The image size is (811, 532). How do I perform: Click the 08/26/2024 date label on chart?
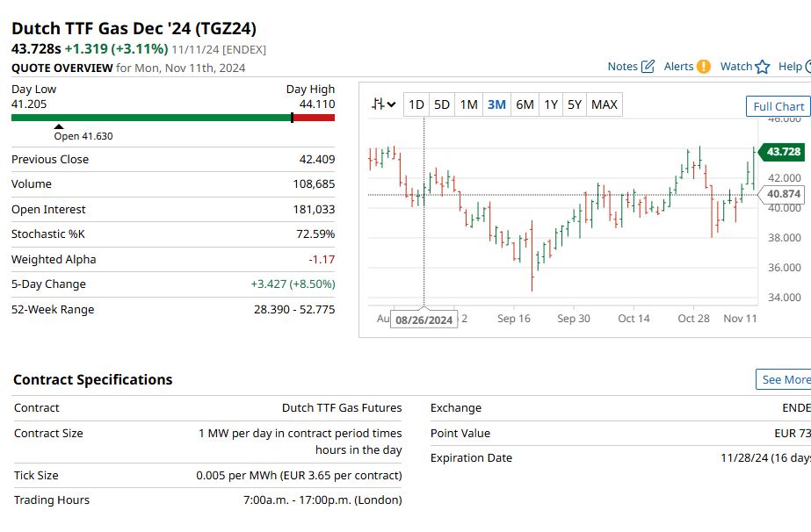pos(424,320)
